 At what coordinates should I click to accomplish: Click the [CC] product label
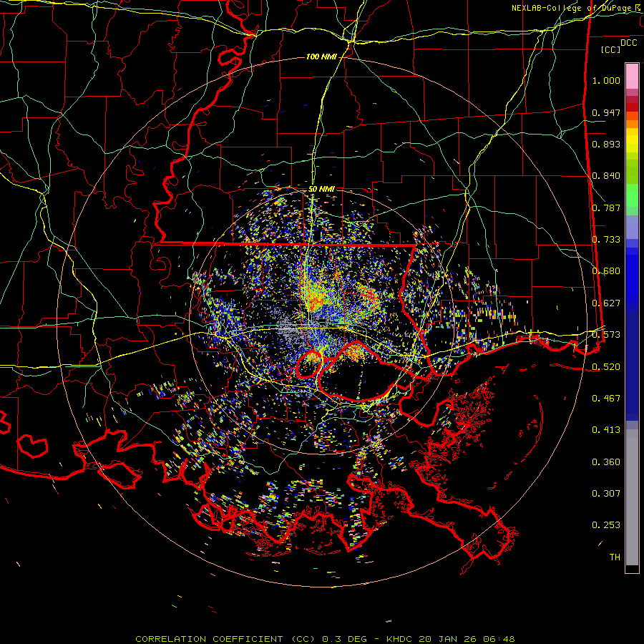(610, 49)
